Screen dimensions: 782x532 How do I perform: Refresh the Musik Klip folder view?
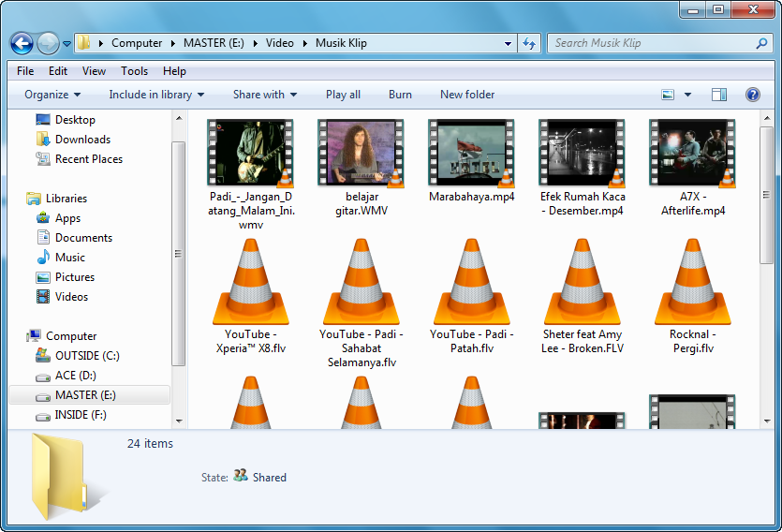pyautogui.click(x=529, y=43)
